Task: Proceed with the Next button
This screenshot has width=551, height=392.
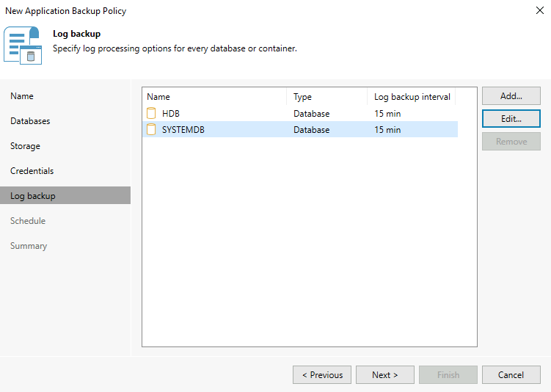Action: [x=384, y=375]
